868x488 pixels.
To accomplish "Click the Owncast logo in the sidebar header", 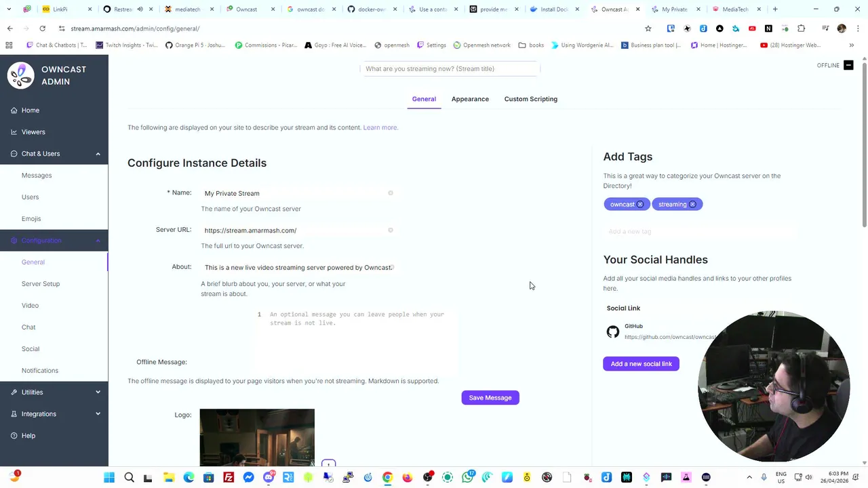I will pos(20,75).
